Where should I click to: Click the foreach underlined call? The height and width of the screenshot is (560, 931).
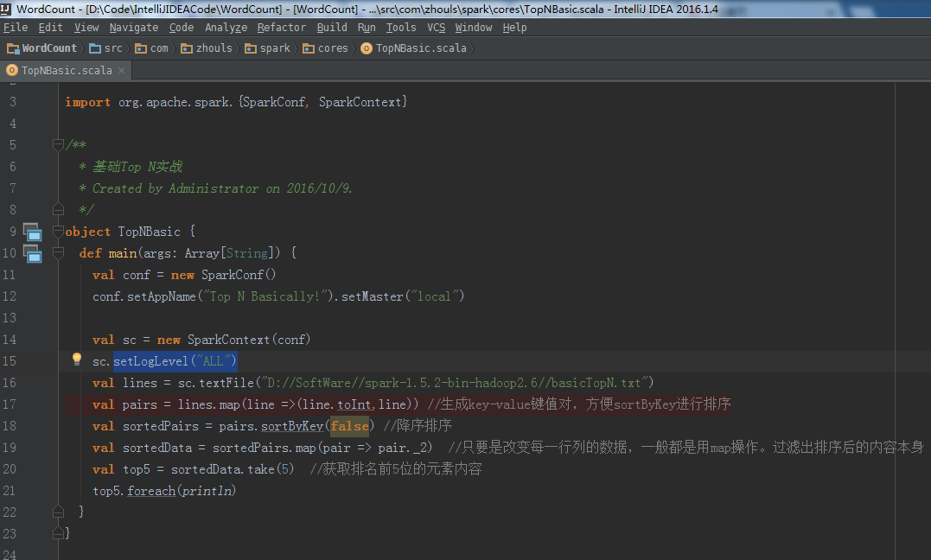(x=150, y=491)
